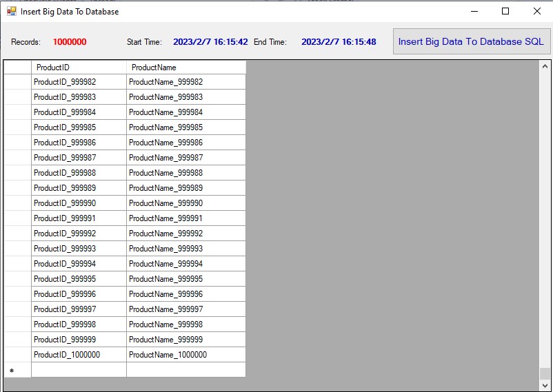Image resolution: width=553 pixels, height=392 pixels.
Task: Select cell ProductName_999987
Action: (x=186, y=158)
